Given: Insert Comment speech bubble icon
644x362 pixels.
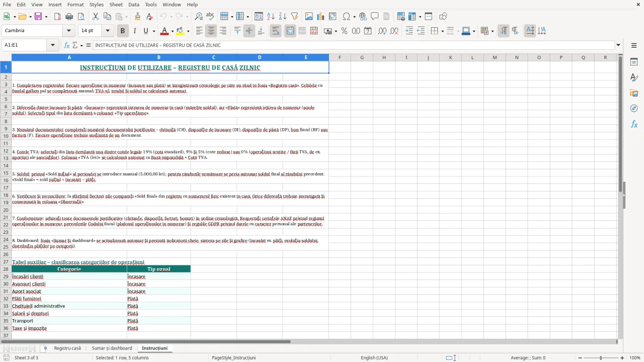Looking at the screenshot, I should [x=375, y=17].
